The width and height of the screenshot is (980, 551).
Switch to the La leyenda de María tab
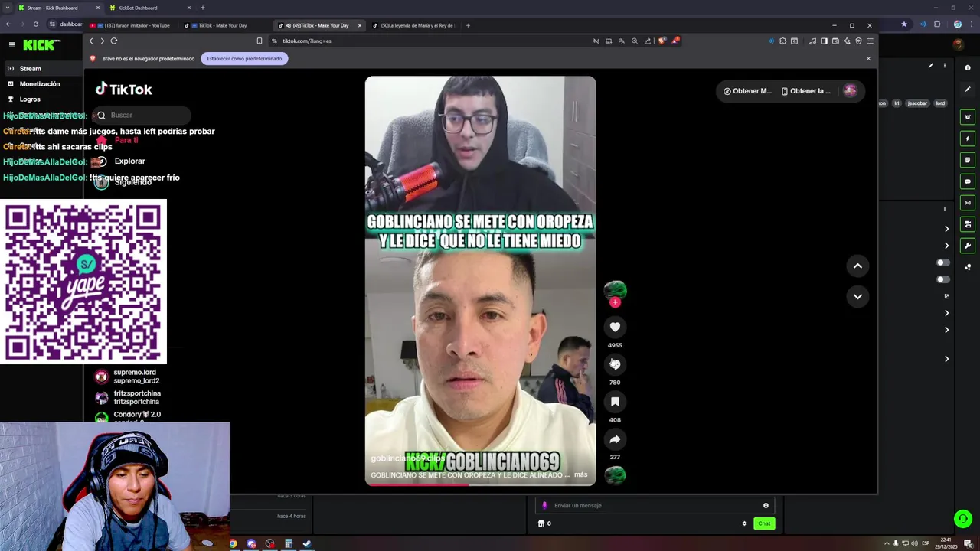(413, 25)
